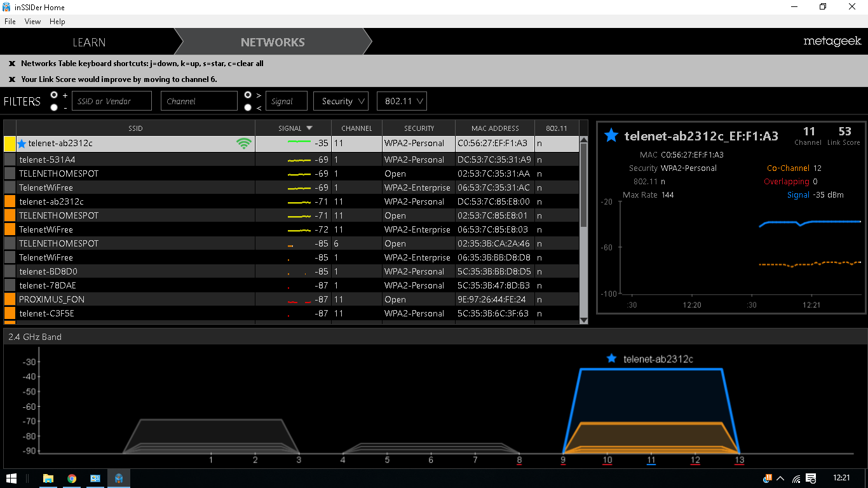Click the Channel filter input field

(x=199, y=101)
